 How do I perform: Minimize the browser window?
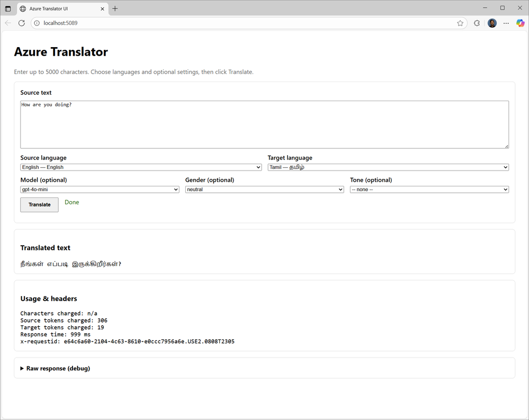coord(485,8)
